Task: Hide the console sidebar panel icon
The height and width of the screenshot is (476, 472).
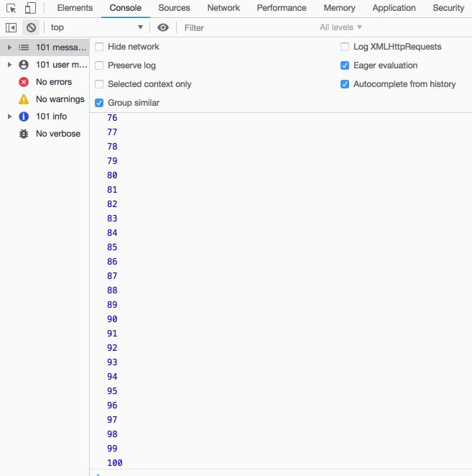Action: click(11, 27)
